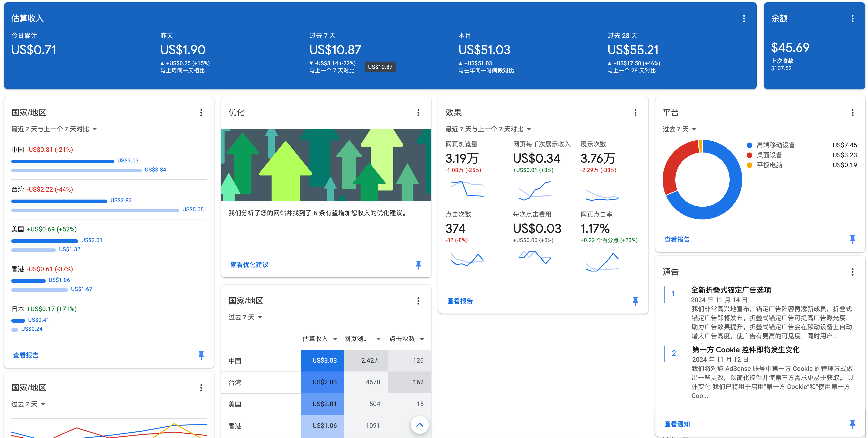Pin the 通告 card
Screen dimensions: 868x438
[x=852, y=424]
